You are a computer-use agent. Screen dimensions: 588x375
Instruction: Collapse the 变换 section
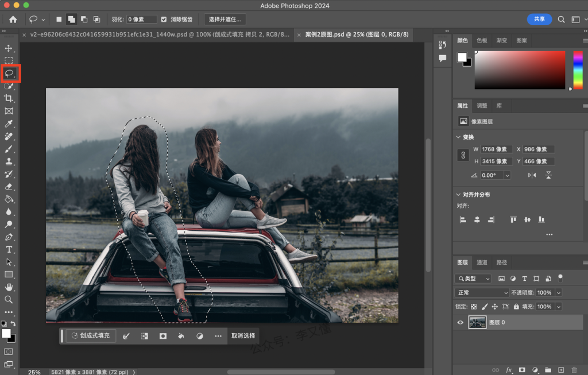pyautogui.click(x=458, y=137)
